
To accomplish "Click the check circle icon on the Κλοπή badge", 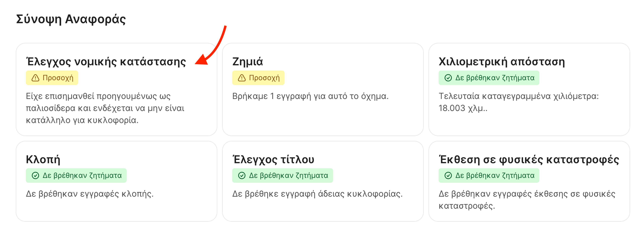I will tap(36, 175).
